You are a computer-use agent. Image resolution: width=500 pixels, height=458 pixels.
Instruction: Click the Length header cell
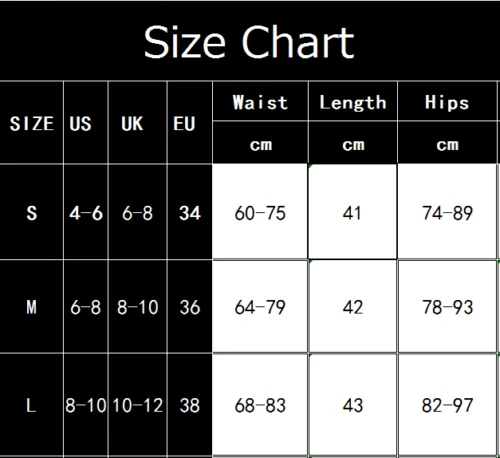tap(353, 102)
